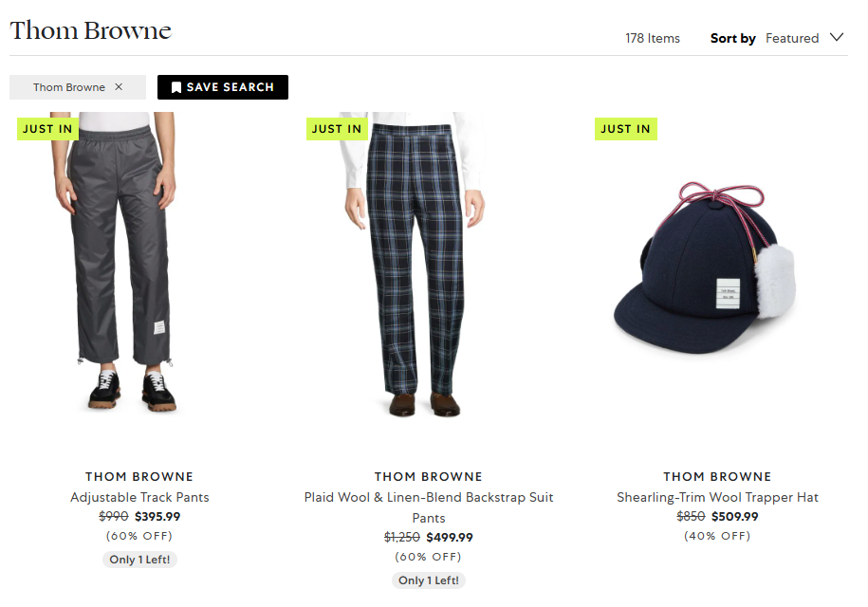
Task: Click Only 1 Left badge under track pants
Action: click(x=139, y=560)
